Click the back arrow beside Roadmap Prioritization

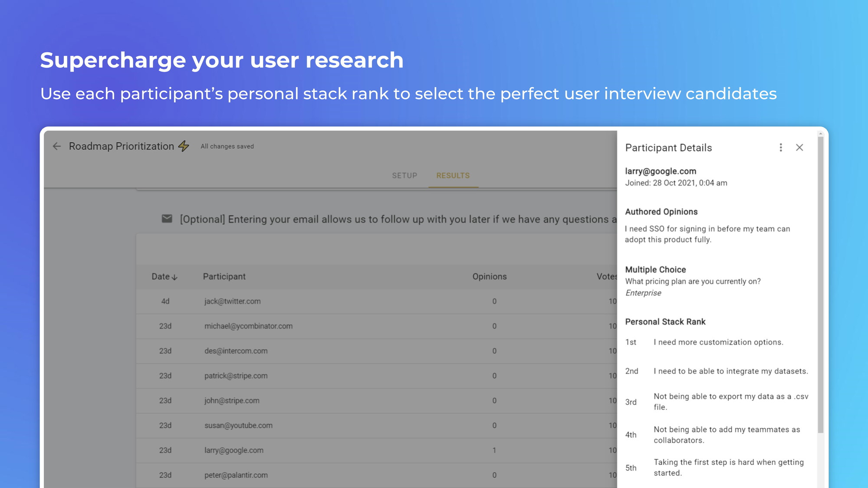coord(57,147)
